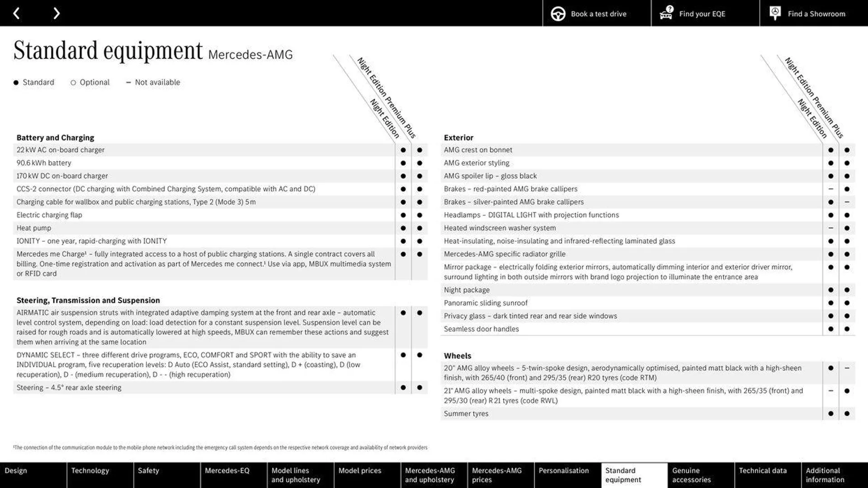Click the Optional hollow circle indicator

point(72,83)
